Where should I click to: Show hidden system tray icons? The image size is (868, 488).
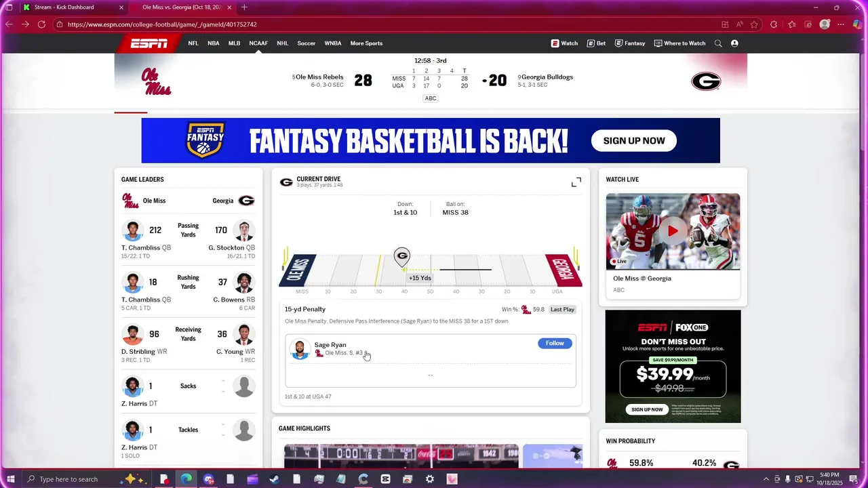(x=766, y=479)
